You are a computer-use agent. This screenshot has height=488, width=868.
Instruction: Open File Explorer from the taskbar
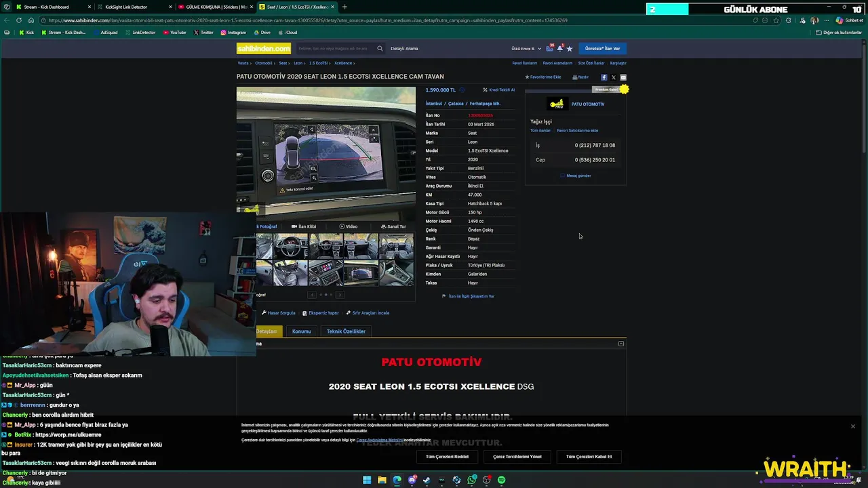(x=382, y=480)
